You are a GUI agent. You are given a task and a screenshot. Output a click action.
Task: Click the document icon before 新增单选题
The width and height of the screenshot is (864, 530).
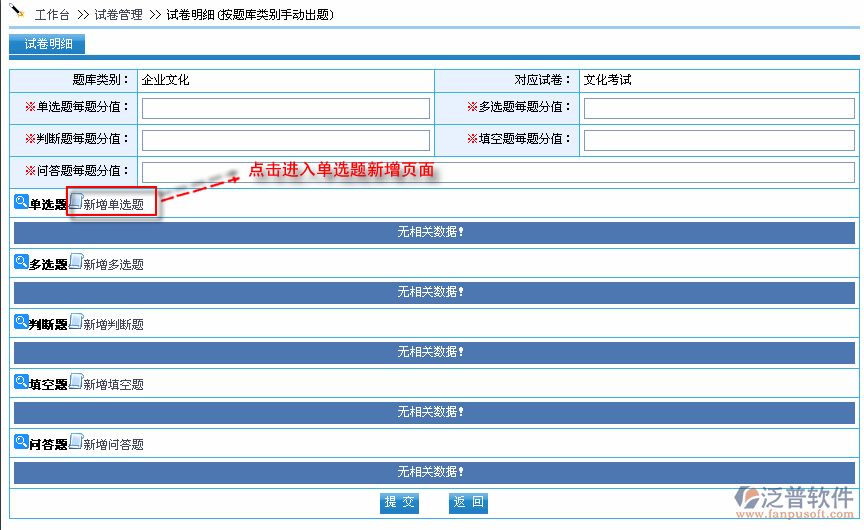76,202
